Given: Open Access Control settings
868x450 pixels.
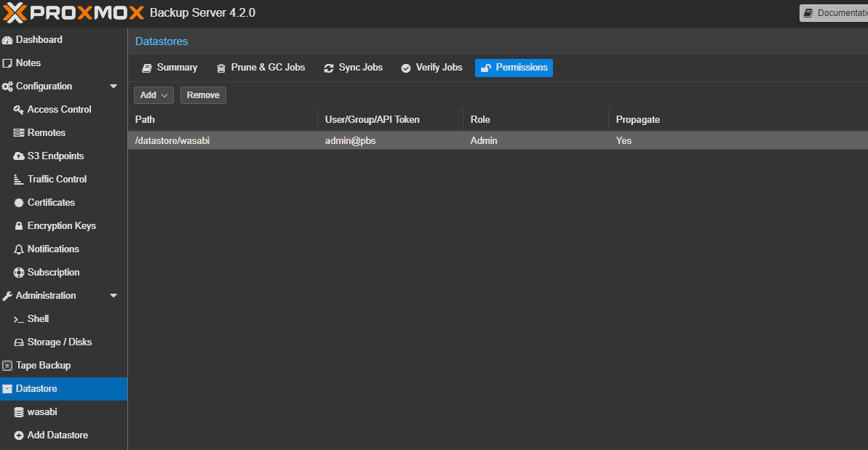Looking at the screenshot, I should [x=63, y=110].
